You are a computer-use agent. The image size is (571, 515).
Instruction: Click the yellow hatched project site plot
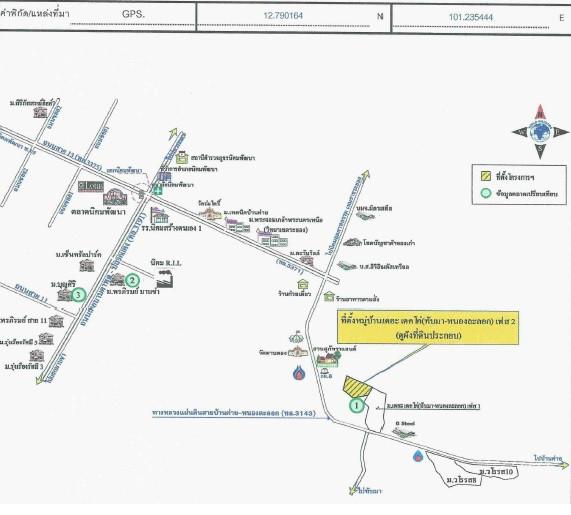[x=357, y=387]
